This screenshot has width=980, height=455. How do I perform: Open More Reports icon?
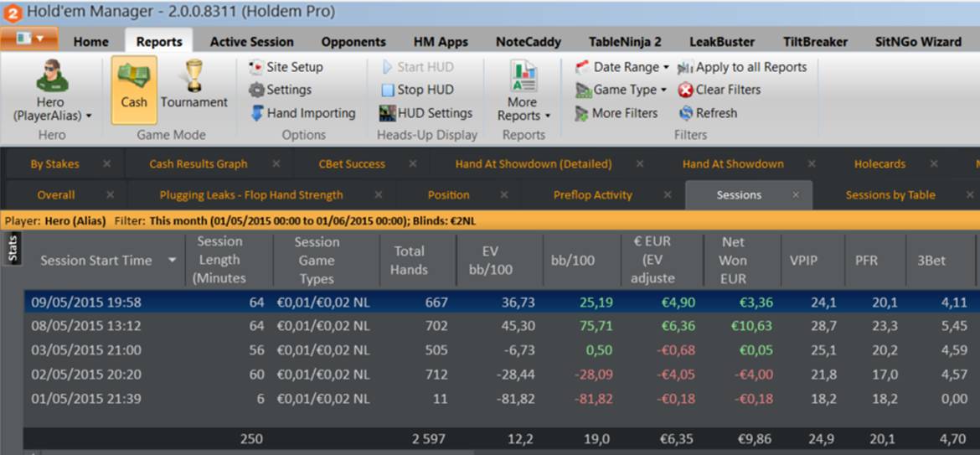(524, 76)
